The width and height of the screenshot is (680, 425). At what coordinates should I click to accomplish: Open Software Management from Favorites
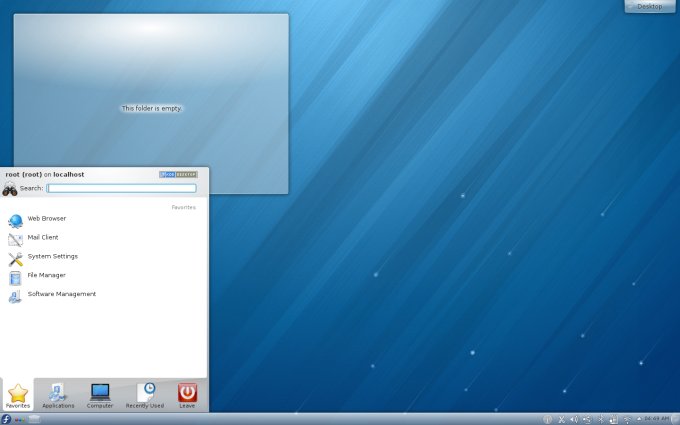(52, 295)
